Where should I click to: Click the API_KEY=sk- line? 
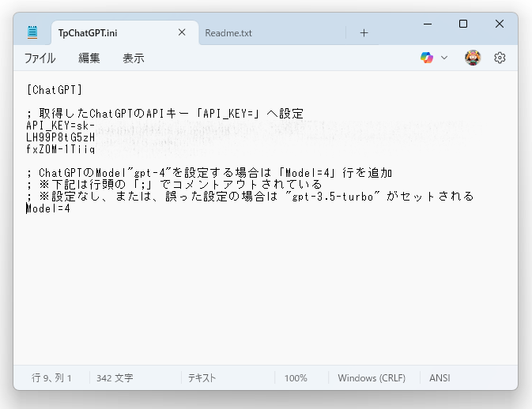pos(60,126)
